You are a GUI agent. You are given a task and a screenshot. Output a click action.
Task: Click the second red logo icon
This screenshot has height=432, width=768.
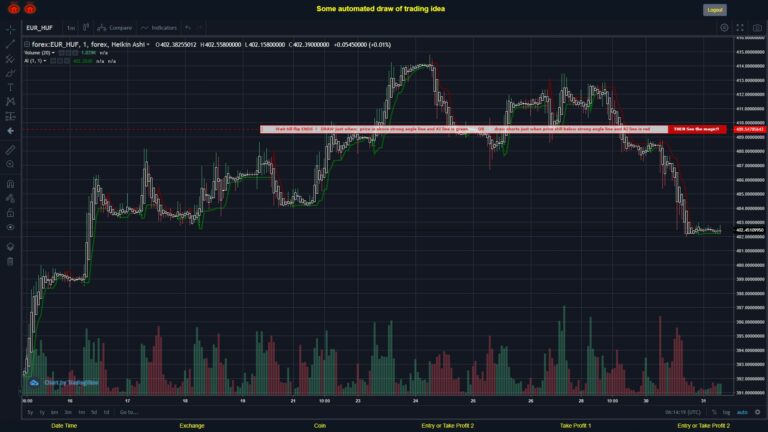click(x=30, y=8)
